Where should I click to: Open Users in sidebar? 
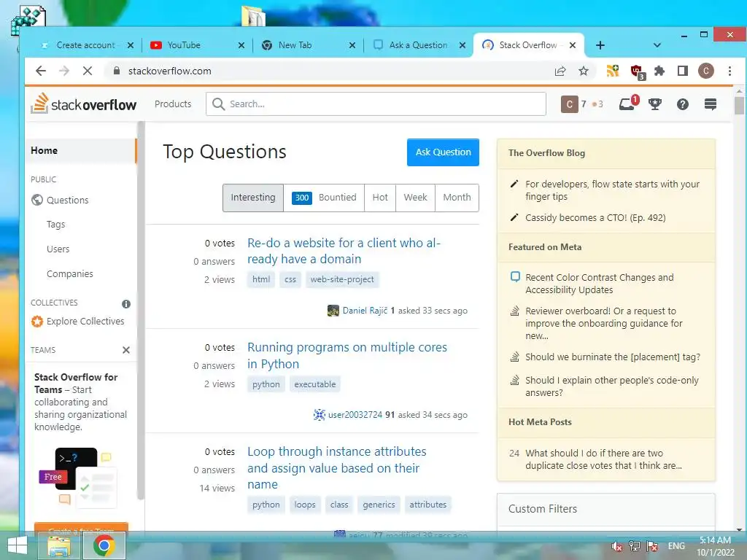pos(58,249)
